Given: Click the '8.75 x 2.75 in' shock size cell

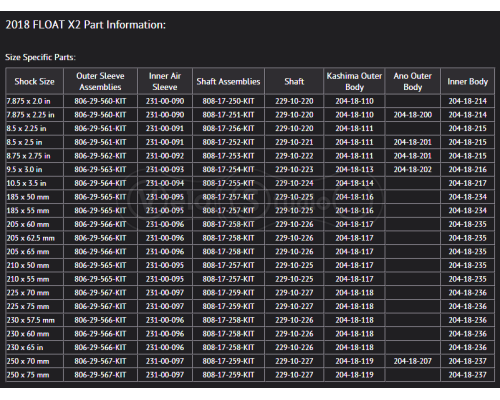Looking at the screenshot, I should (34, 156).
